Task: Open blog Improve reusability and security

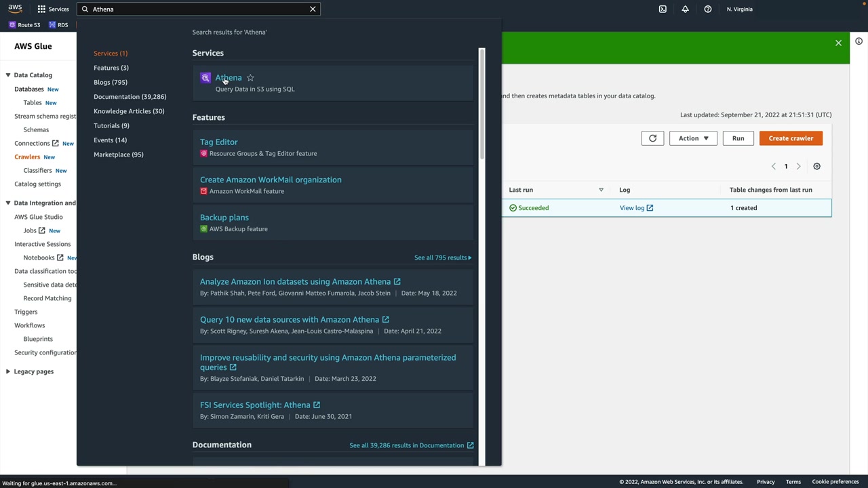Action: pos(328,362)
